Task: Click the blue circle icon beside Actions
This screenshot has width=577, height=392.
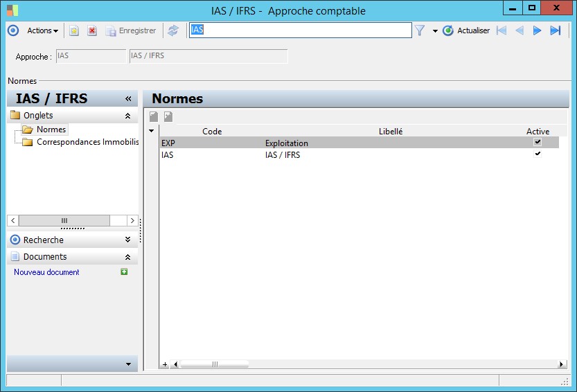Action: tap(13, 30)
